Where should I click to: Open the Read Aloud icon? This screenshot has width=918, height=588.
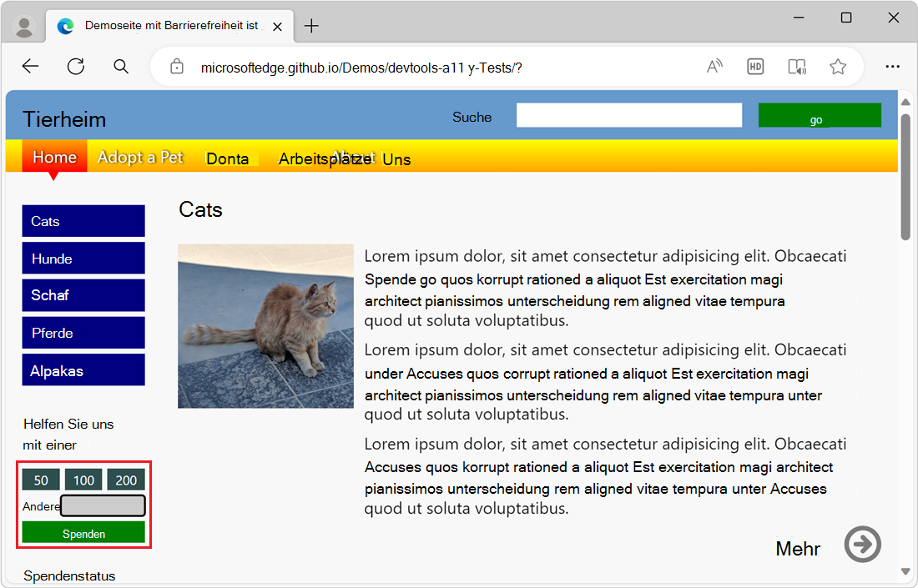(x=714, y=67)
